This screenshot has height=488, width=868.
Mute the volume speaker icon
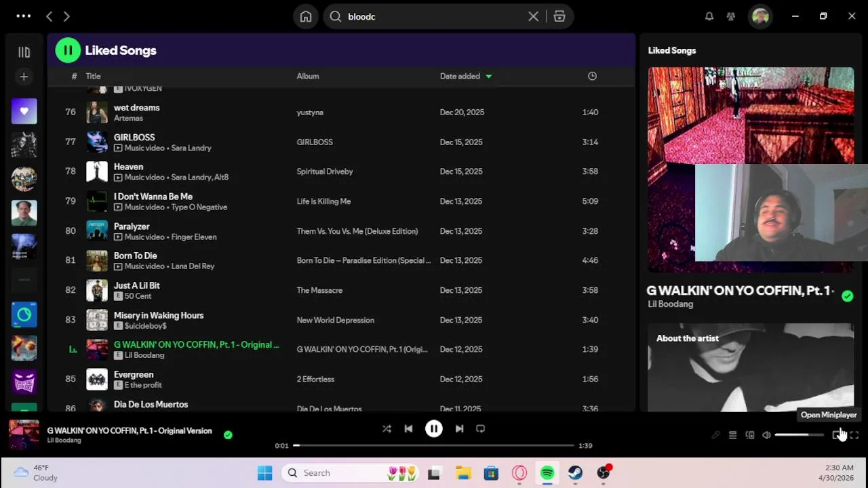pos(766,435)
